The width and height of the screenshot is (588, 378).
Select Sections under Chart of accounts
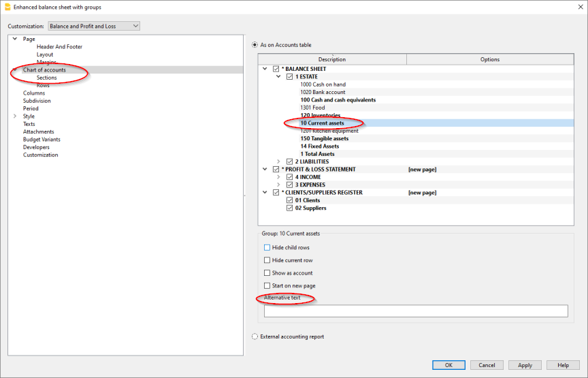tap(47, 78)
